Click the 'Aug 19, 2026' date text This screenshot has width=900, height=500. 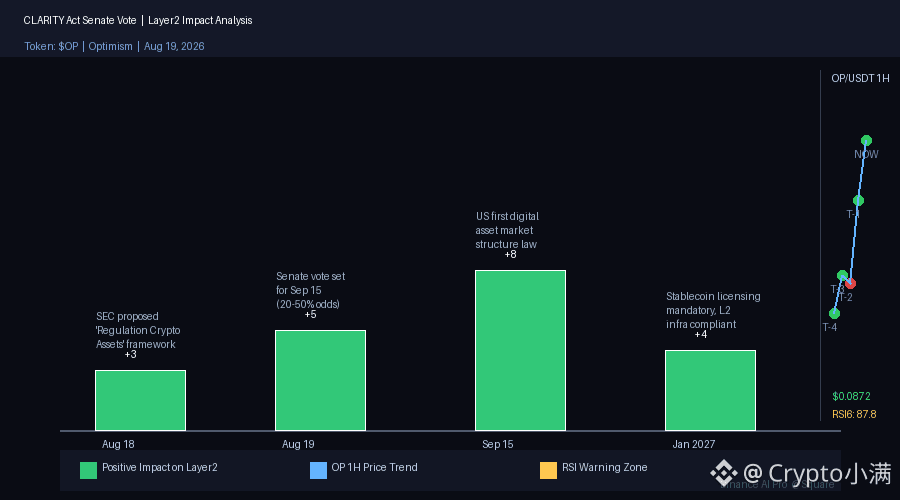click(174, 46)
